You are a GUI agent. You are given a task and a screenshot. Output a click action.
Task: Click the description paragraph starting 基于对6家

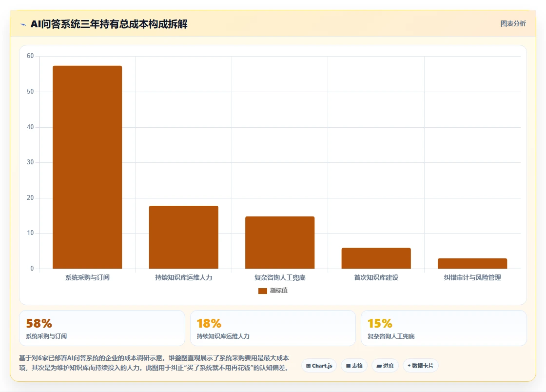pyautogui.click(x=154, y=363)
